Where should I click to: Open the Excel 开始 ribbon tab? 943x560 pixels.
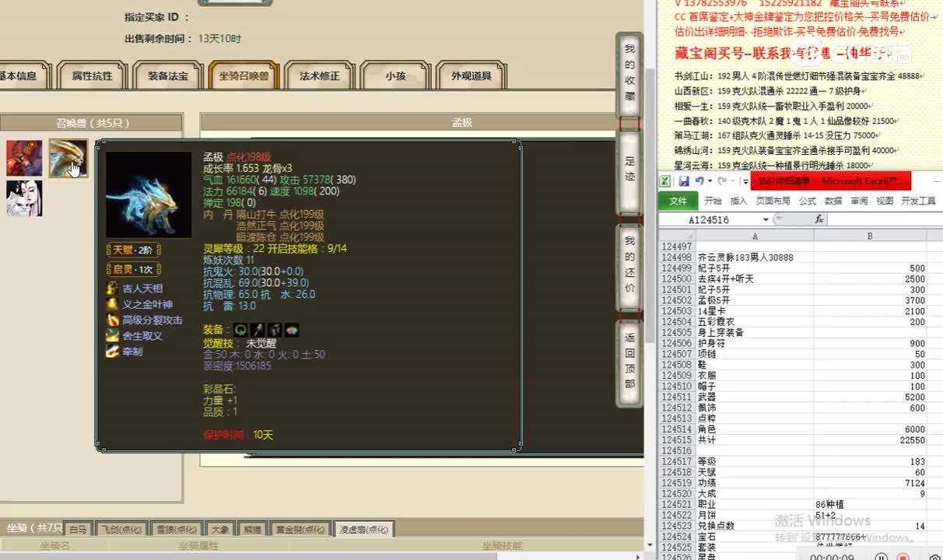(x=713, y=201)
